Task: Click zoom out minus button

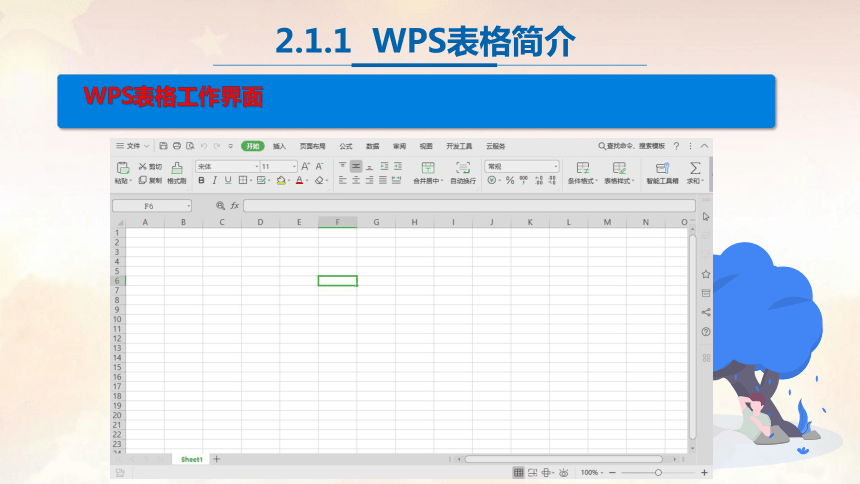Action: (x=612, y=472)
